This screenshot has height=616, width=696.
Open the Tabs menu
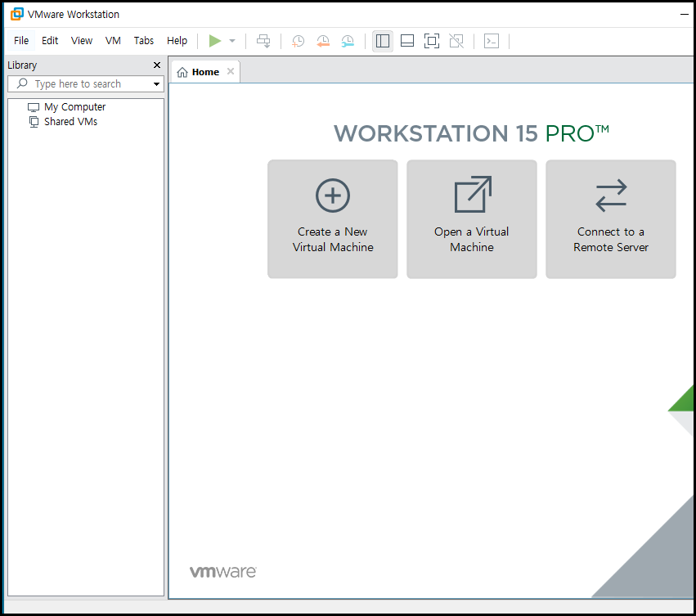pos(144,40)
